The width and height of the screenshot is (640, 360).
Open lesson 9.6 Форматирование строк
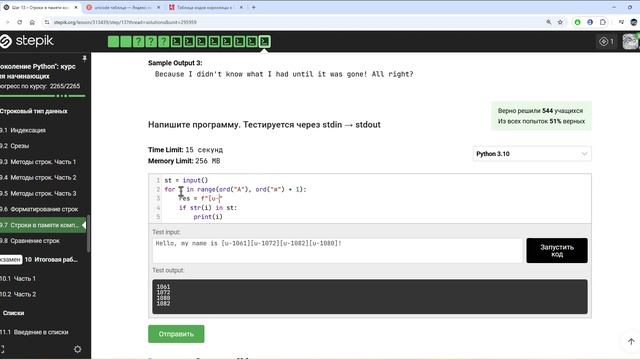(x=39, y=209)
